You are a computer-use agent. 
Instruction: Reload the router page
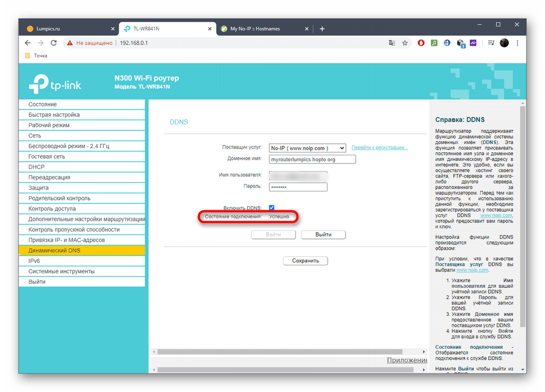click(54, 43)
